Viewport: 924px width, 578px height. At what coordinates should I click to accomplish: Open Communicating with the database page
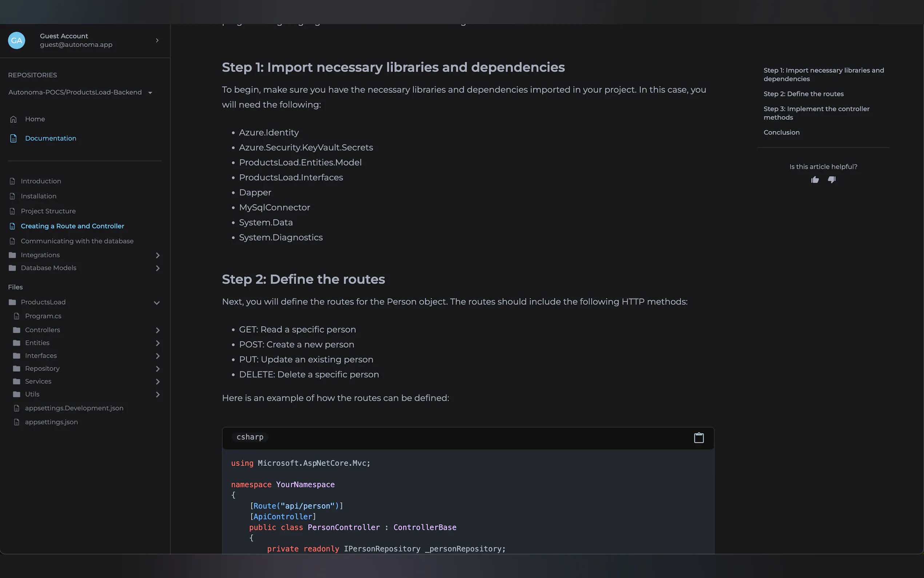tap(77, 241)
